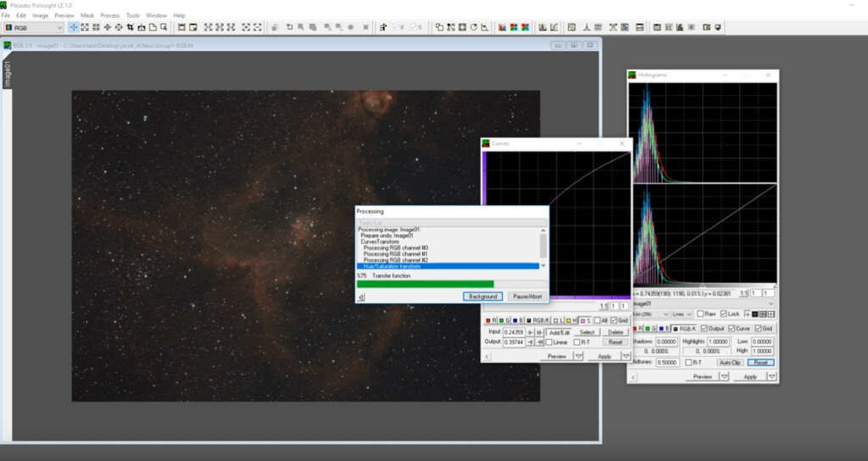Click the red and green squares icon

tap(514, 27)
